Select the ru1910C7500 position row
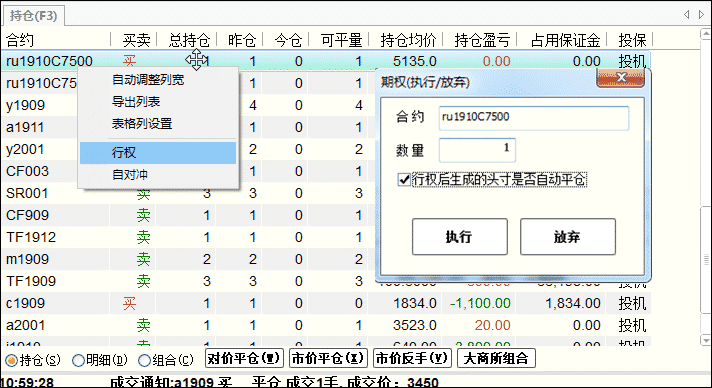Viewport: 712px width, 388px height. (x=326, y=61)
